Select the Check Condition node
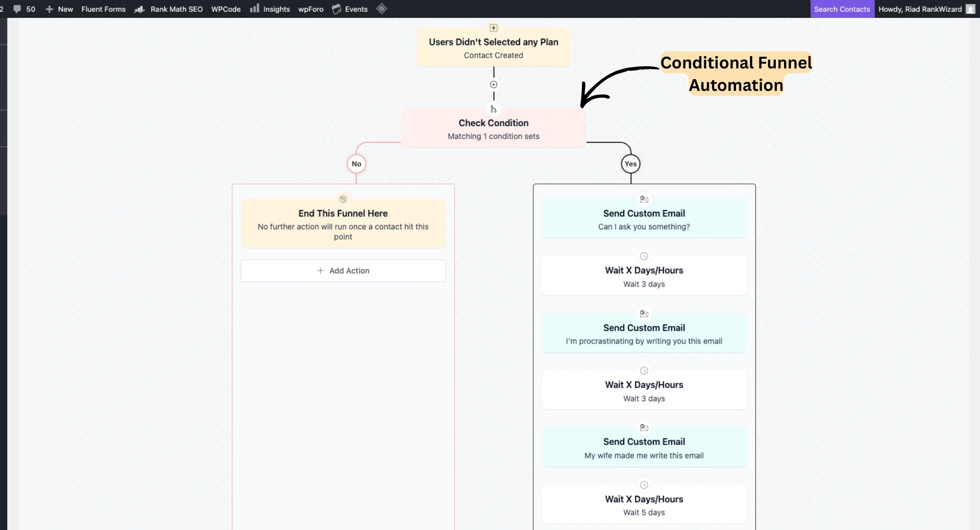 tap(493, 128)
